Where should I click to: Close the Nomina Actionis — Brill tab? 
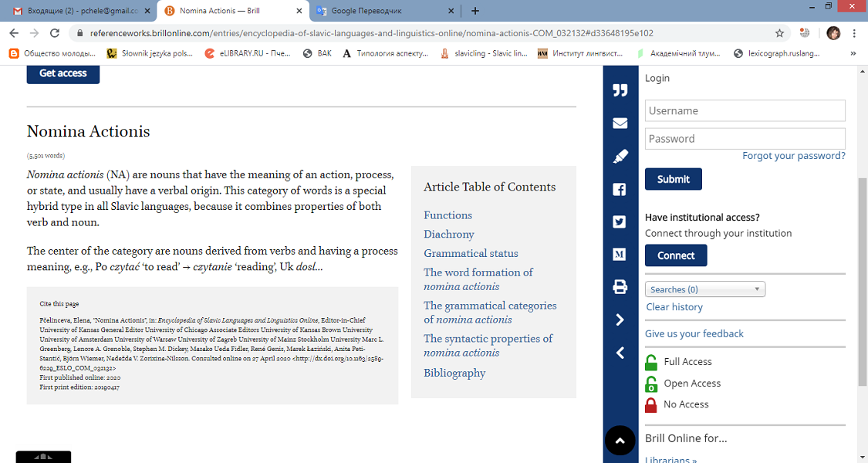pyautogui.click(x=299, y=11)
